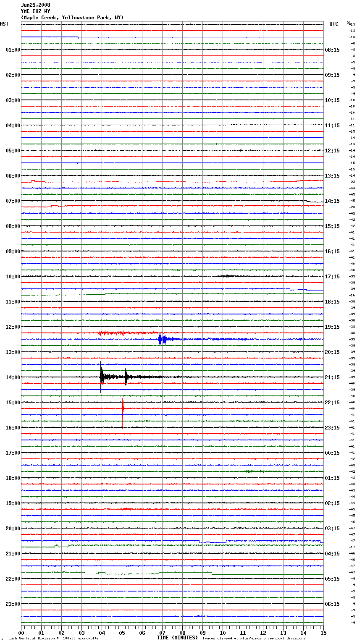357x644 pixels.
Task: Click the '21:15' UTC row label
Action: (x=332, y=377)
